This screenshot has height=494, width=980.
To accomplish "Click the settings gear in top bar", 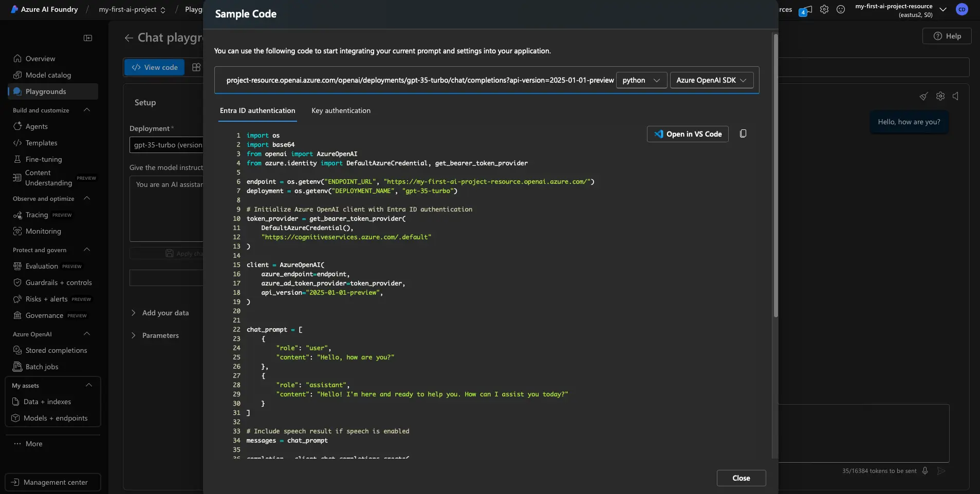I will 824,9.
